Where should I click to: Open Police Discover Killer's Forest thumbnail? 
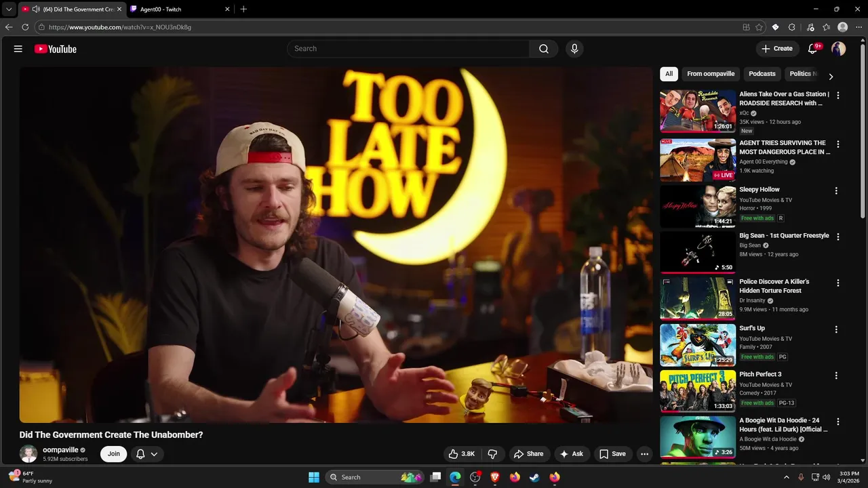tap(698, 298)
